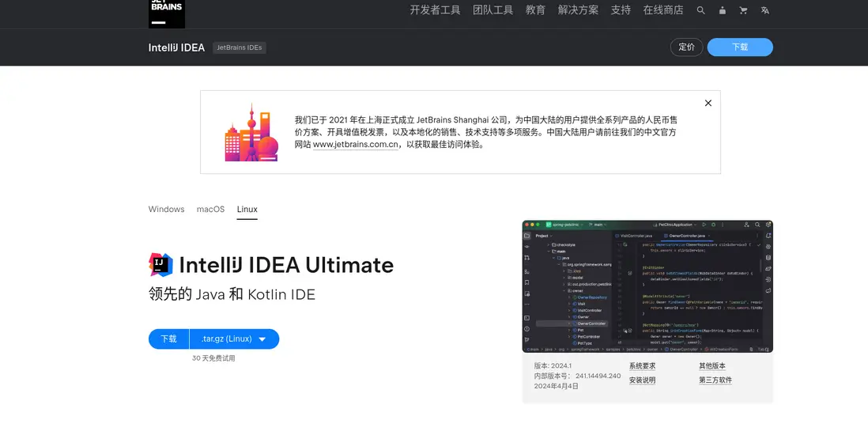Viewport: 868px width, 439px height.
Task: Open the 在线商店 menu
Action: [663, 10]
